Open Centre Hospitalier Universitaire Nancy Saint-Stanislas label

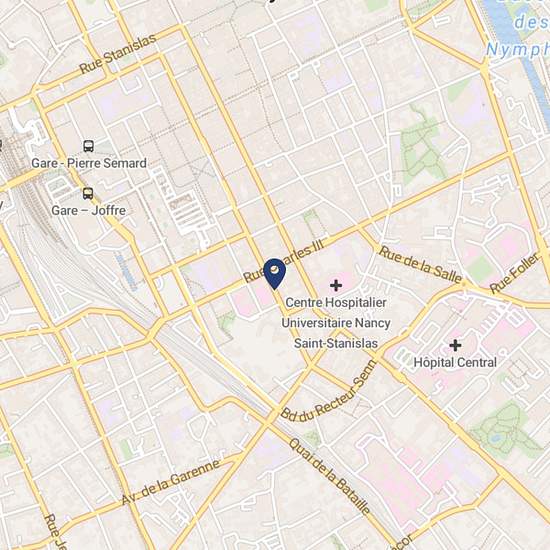click(336, 323)
